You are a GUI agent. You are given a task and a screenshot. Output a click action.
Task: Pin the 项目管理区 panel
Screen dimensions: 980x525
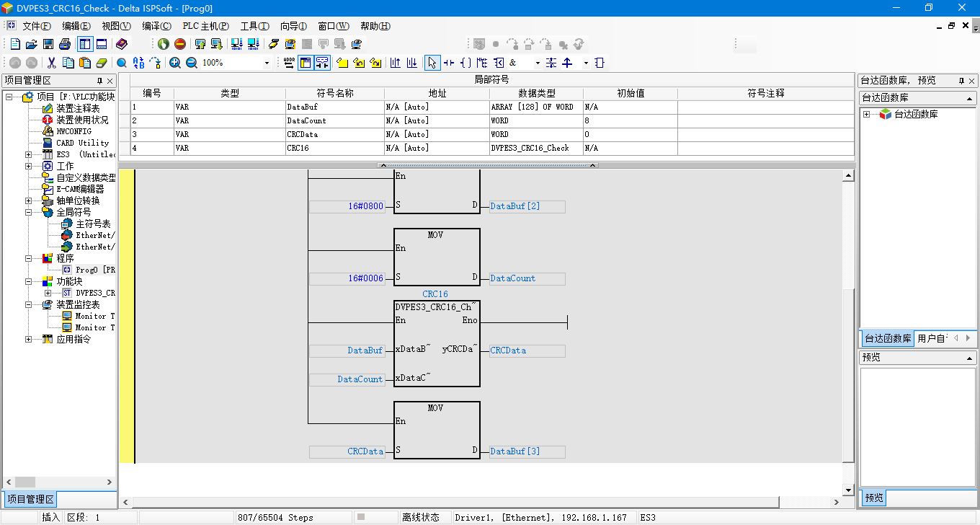coord(100,80)
